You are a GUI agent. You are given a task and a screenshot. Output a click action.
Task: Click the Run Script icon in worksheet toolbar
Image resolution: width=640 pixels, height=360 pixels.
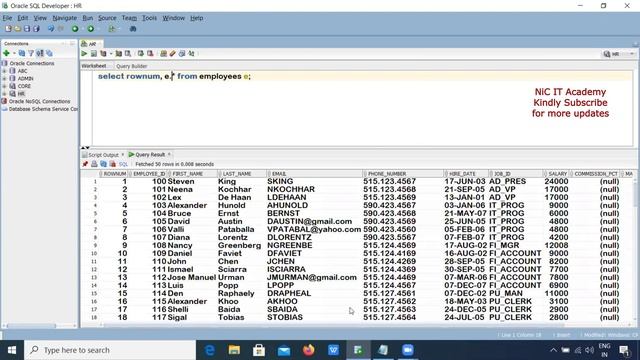[93, 53]
